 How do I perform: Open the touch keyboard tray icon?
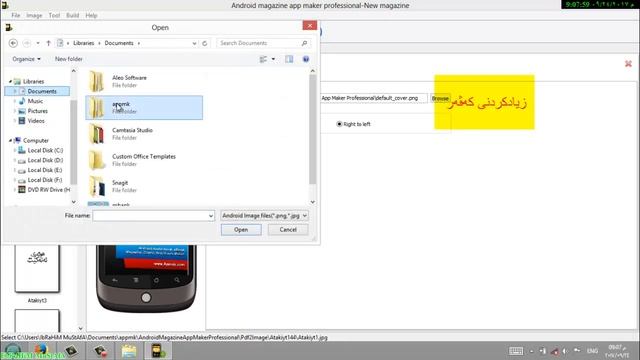pyautogui.click(x=516, y=351)
